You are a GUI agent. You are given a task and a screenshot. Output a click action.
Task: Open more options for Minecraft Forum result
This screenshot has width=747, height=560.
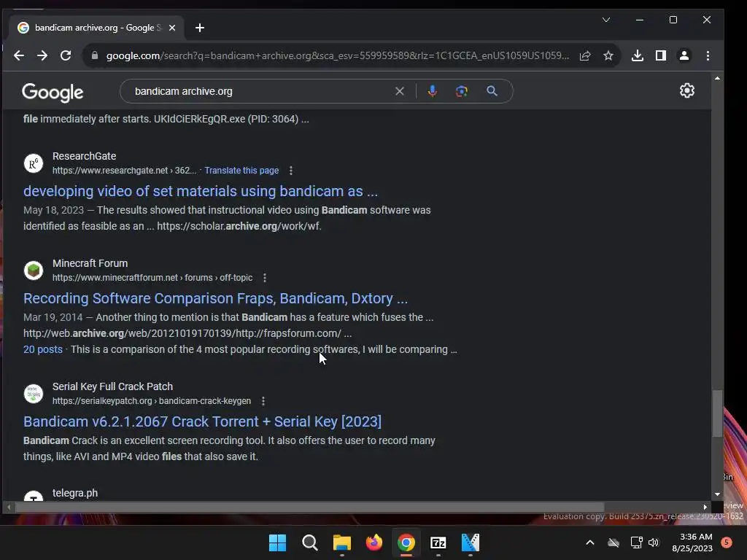coord(264,278)
